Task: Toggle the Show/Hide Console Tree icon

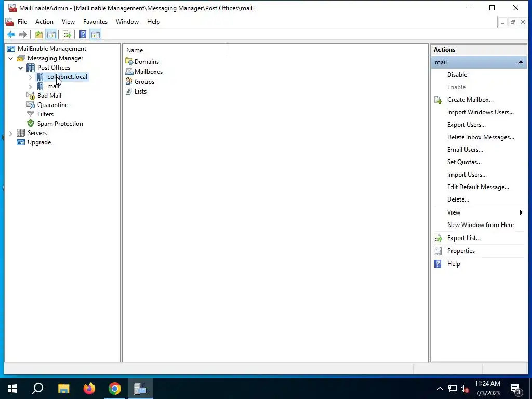Action: pyautogui.click(x=51, y=34)
